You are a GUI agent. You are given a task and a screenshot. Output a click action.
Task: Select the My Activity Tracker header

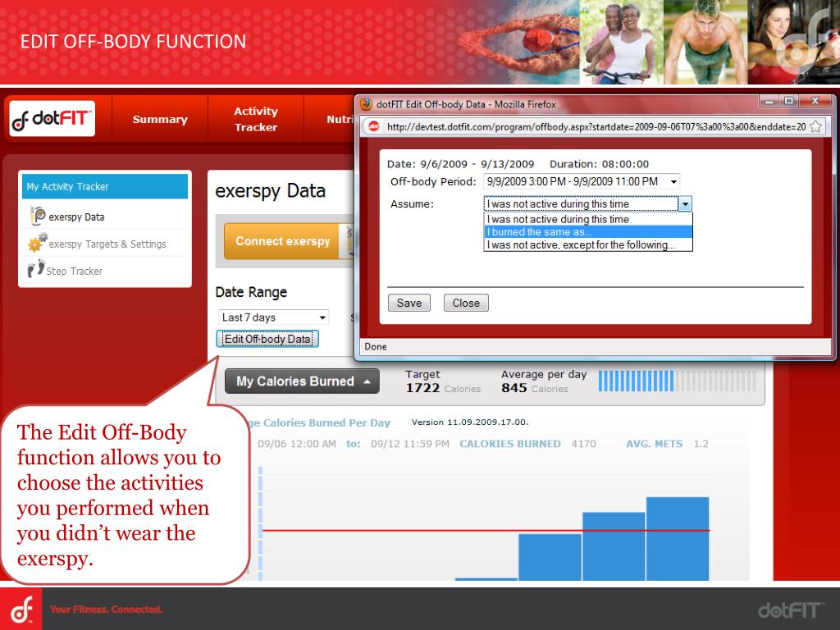105,186
